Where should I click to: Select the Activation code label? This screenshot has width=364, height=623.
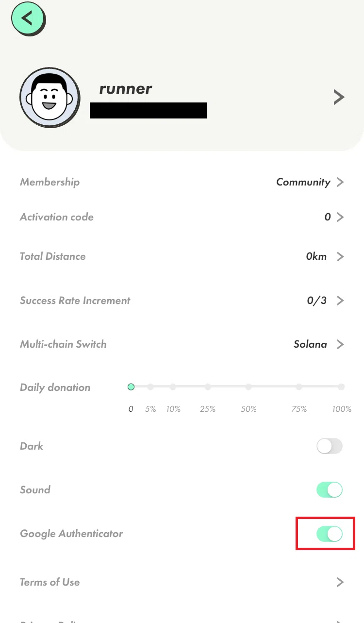(x=57, y=217)
